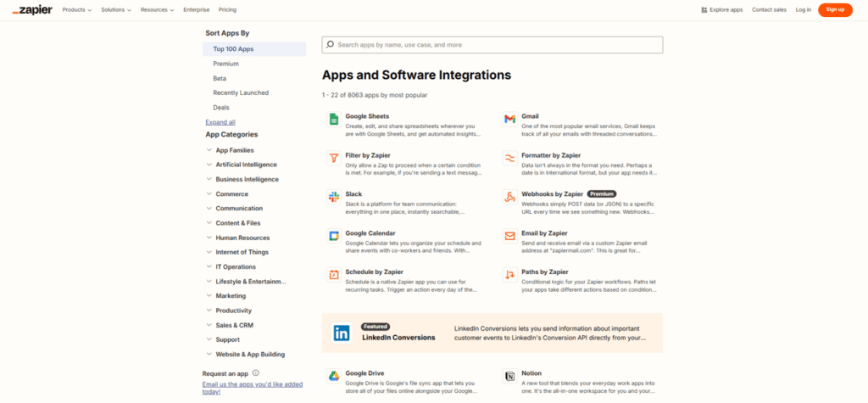Click the Google Sheets app icon
Image resolution: width=868 pixels, height=403 pixels.
[x=334, y=120]
